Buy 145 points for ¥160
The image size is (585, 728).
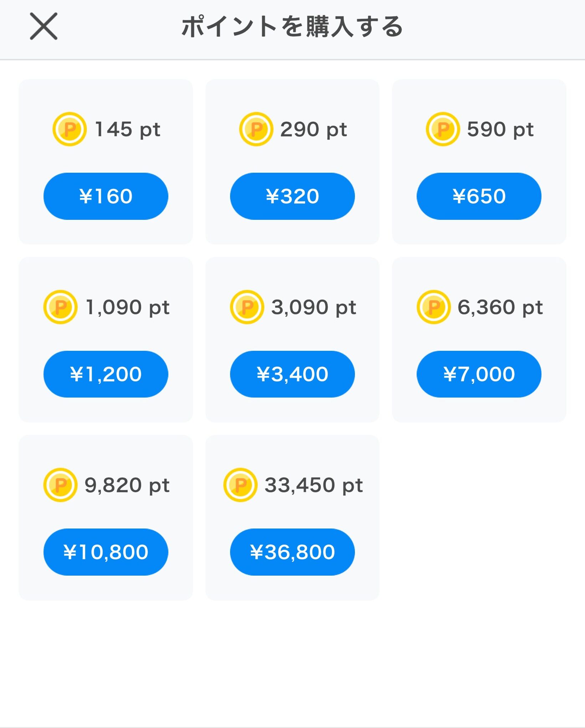[x=106, y=196]
